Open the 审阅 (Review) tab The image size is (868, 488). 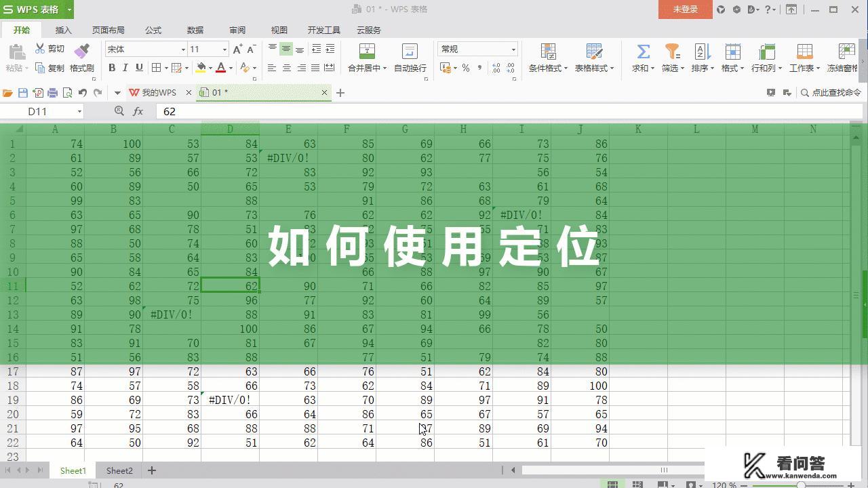coord(237,30)
